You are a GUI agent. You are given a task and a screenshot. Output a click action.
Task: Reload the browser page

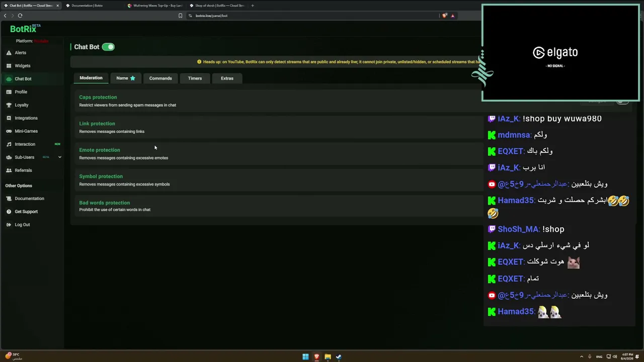click(x=20, y=16)
